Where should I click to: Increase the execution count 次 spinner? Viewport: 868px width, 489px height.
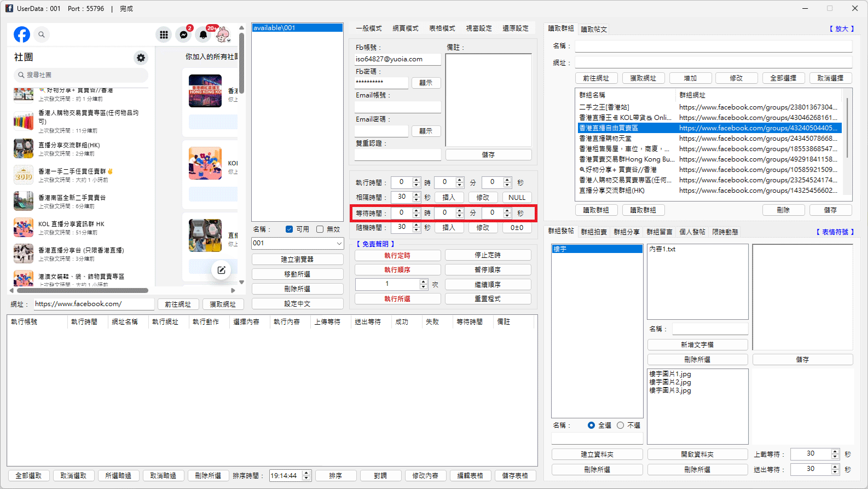(423, 281)
